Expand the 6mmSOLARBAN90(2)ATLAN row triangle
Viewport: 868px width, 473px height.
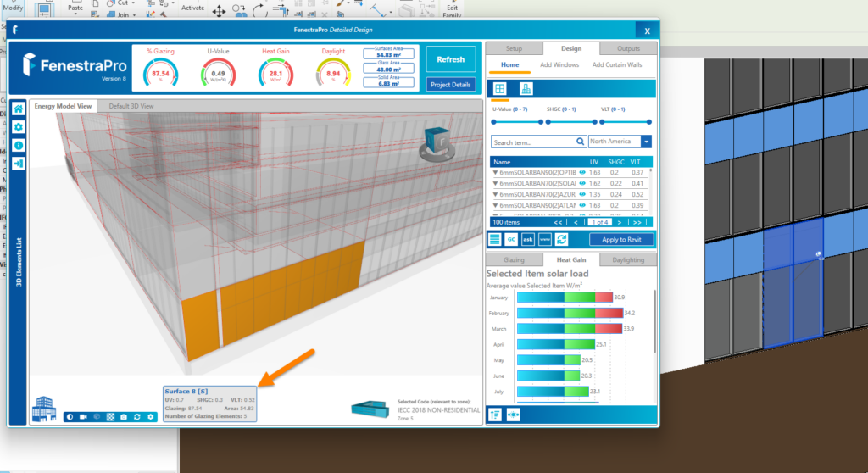(x=495, y=206)
